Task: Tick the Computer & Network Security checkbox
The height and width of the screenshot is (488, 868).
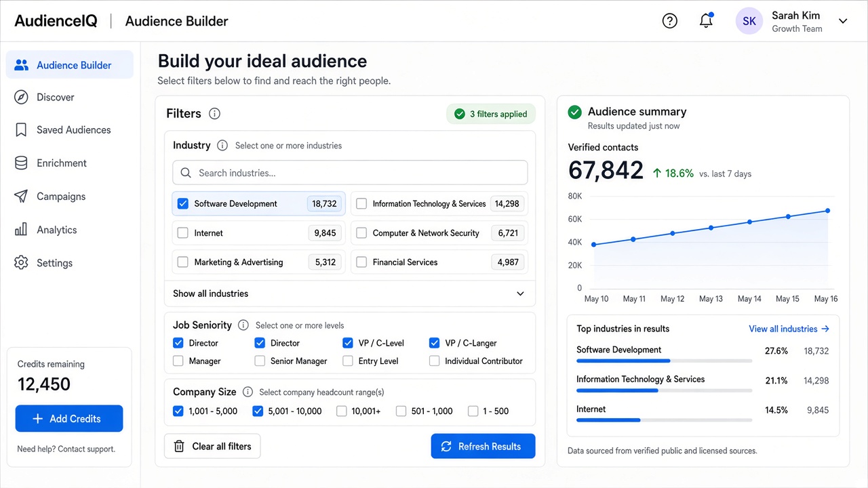Action: coord(361,233)
